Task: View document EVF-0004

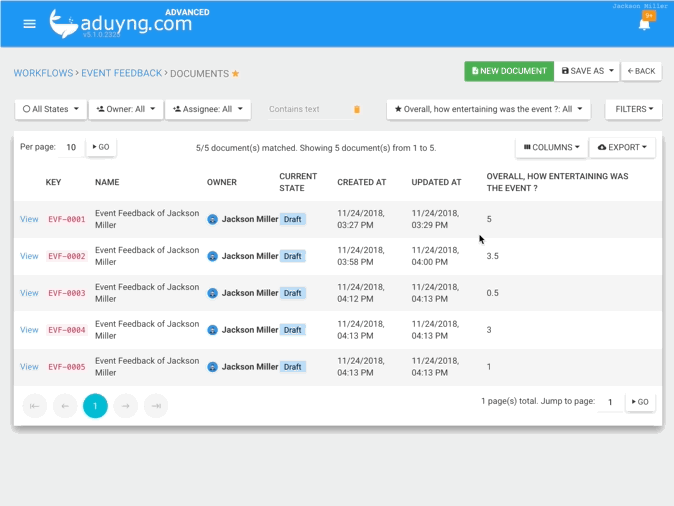Action: (x=29, y=330)
